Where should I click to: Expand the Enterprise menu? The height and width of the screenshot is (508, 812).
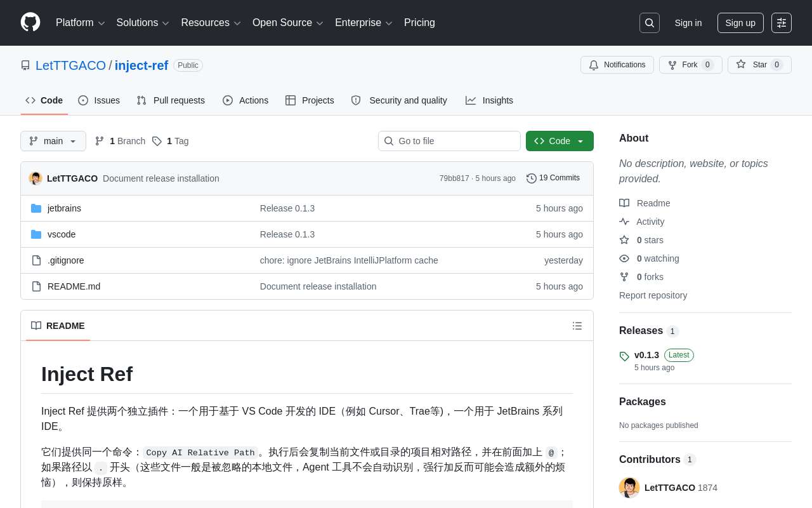click(x=363, y=23)
